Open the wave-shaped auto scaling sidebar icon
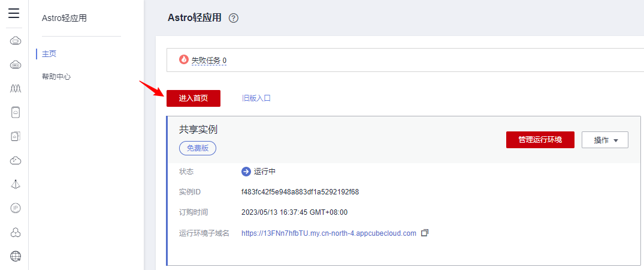The width and height of the screenshot is (644, 270). coord(15,88)
